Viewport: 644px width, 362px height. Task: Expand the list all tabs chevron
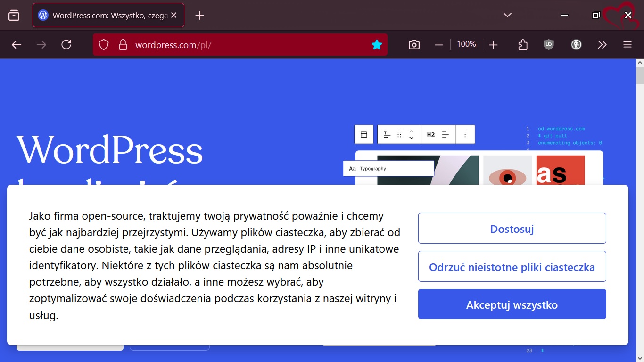[x=507, y=15]
